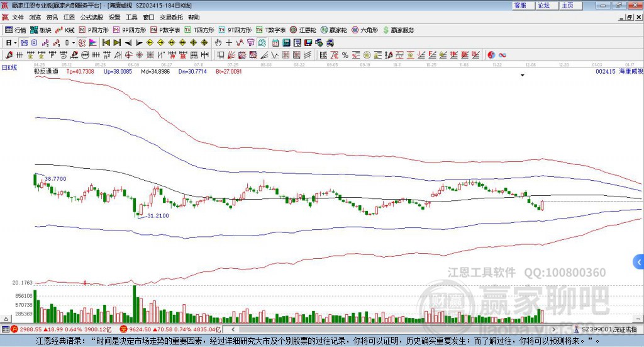Open the calendar date icon
644x347 pixels.
point(275,43)
